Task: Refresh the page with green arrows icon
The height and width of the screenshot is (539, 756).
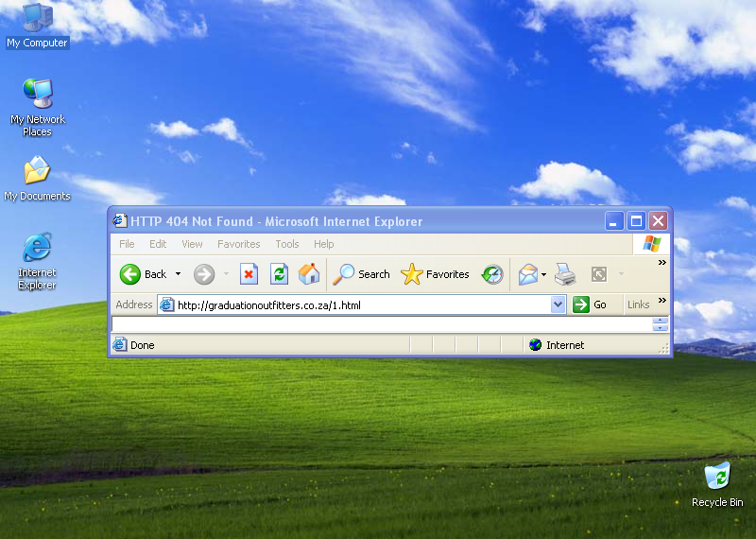Action: (x=279, y=274)
